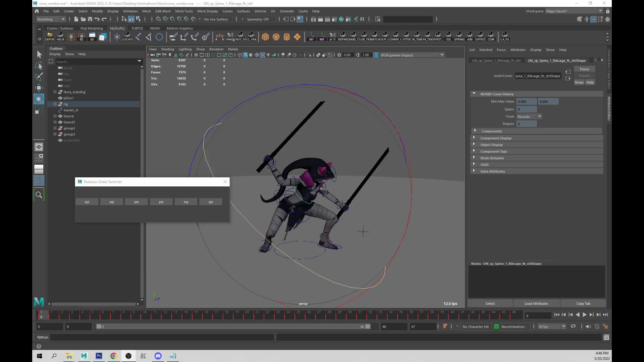Expand the Nora_AutoRig outliner node
Viewport: 644px width, 362px height.
coord(55,92)
